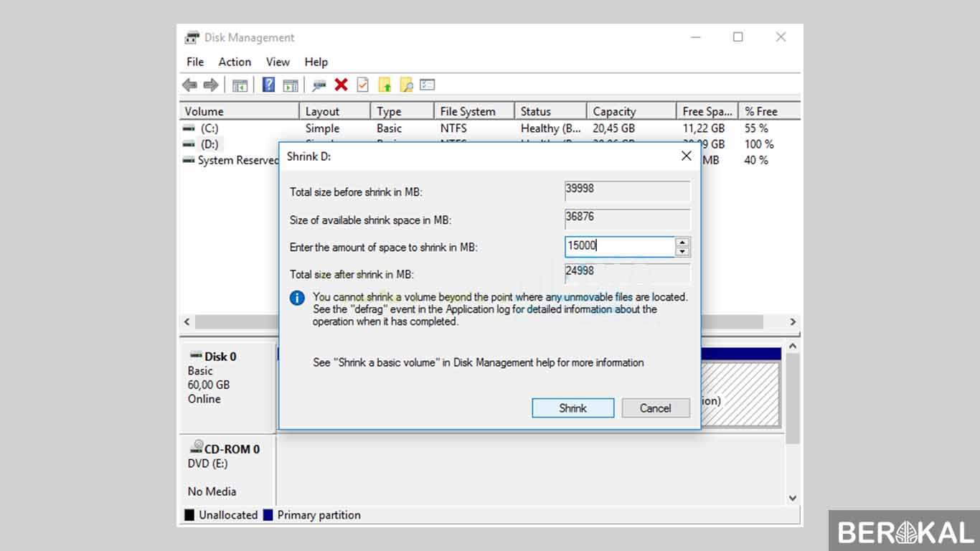The width and height of the screenshot is (980, 551).
Task: Sort by the File System column header
Action: 474,111
